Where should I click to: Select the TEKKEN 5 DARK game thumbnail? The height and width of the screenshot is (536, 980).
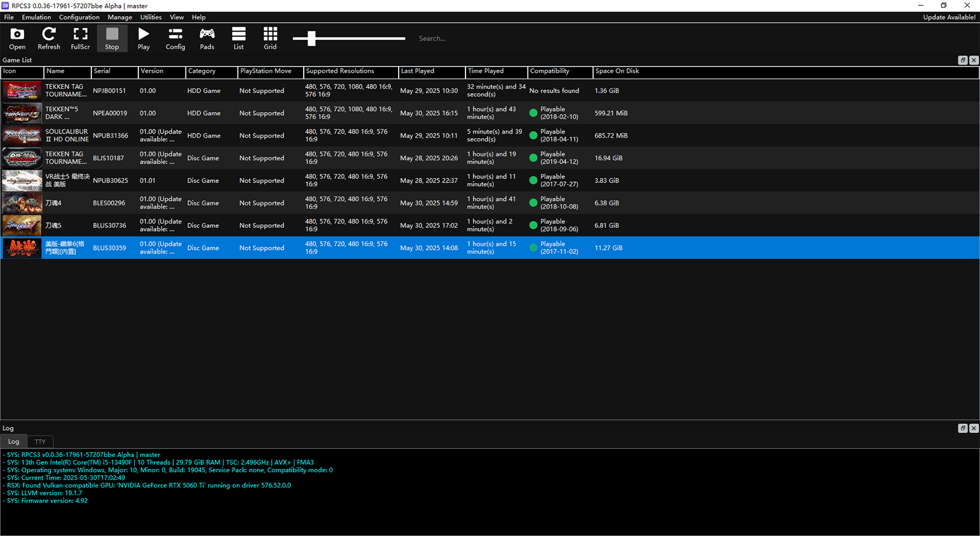[21, 113]
